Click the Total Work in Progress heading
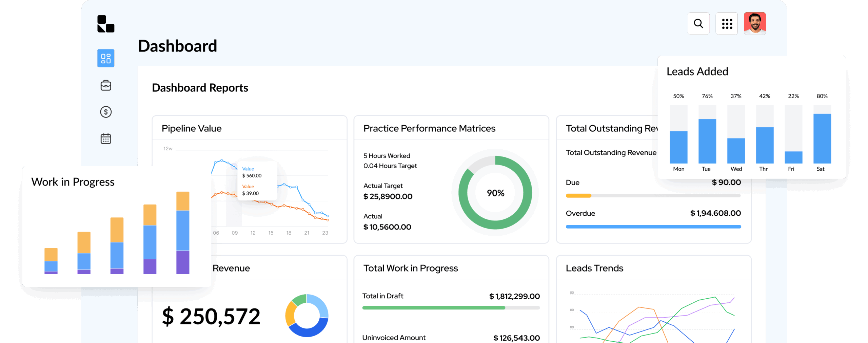Screen dimensions: 868x343 pos(410,268)
